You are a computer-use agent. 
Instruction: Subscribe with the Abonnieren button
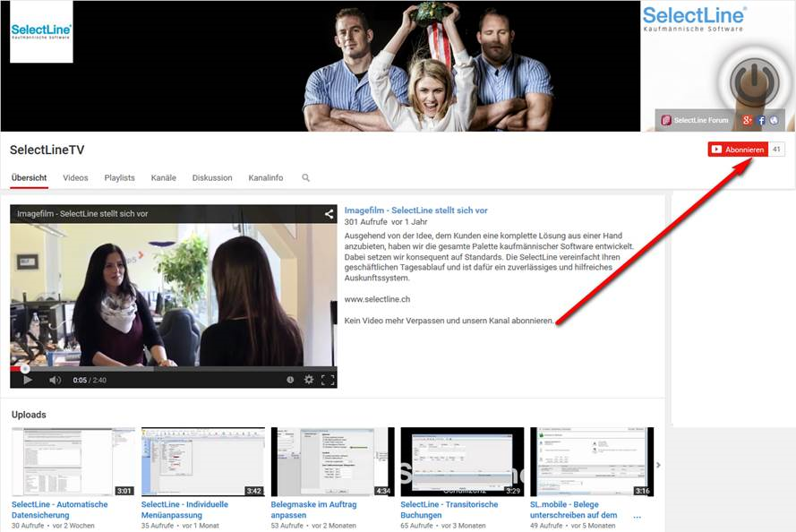pos(738,150)
